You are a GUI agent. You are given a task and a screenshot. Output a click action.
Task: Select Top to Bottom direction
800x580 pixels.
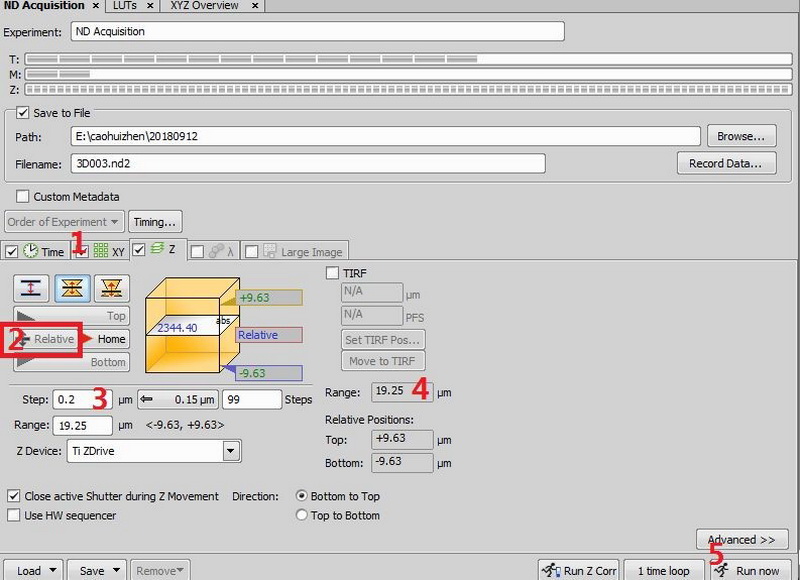click(x=302, y=515)
